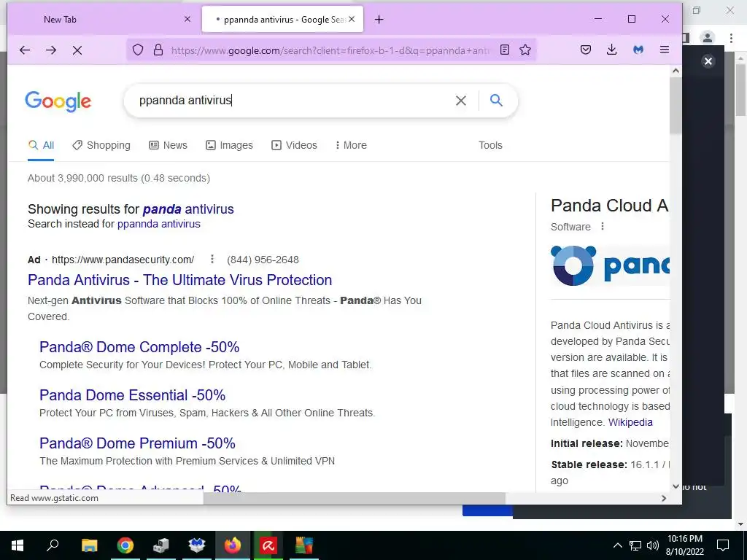The width and height of the screenshot is (747, 560).
Task: Open tracking protection shield icon
Action: click(138, 50)
